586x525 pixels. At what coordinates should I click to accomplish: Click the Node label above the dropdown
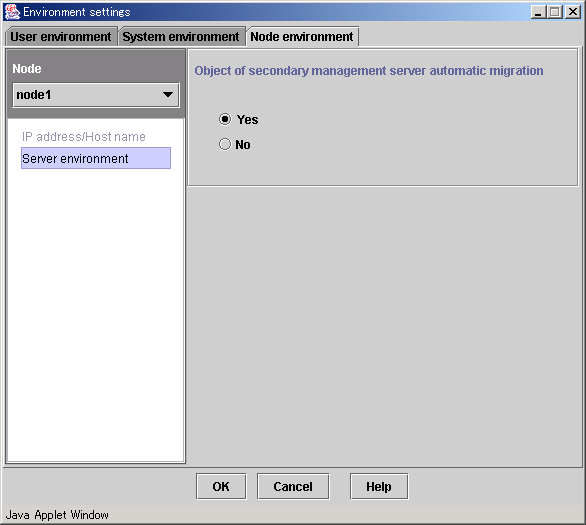(27, 69)
